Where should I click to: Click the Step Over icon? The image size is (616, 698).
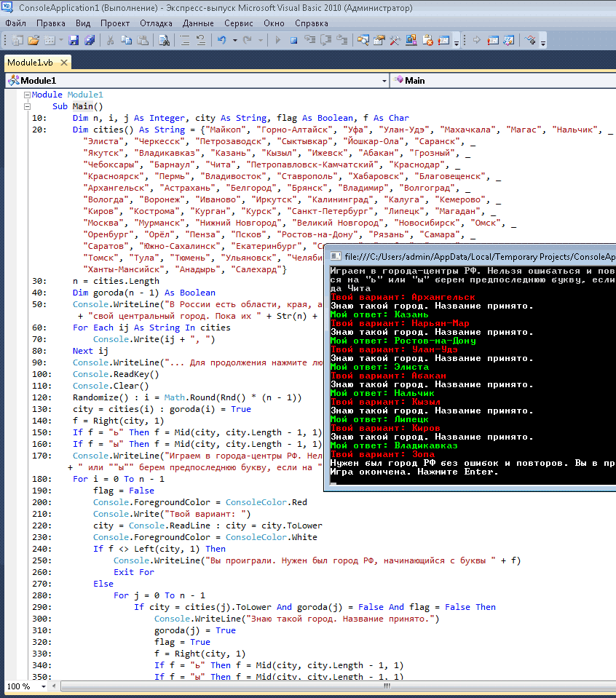[x=326, y=41]
